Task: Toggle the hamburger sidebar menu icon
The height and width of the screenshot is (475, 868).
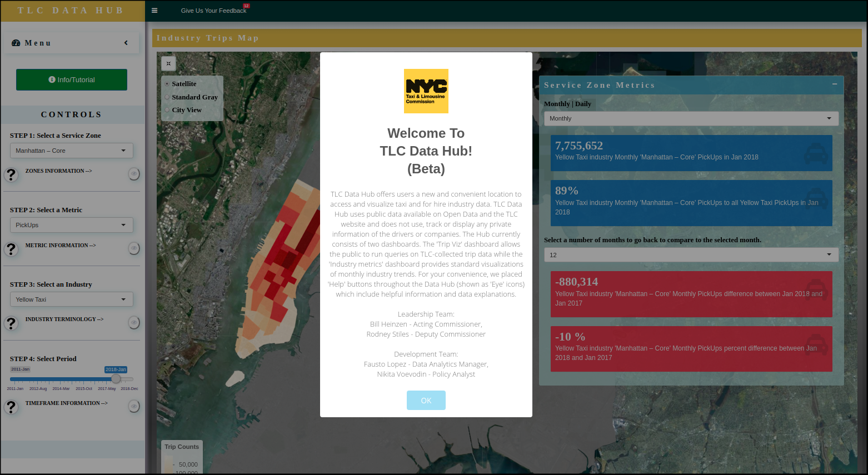Action: click(x=154, y=11)
